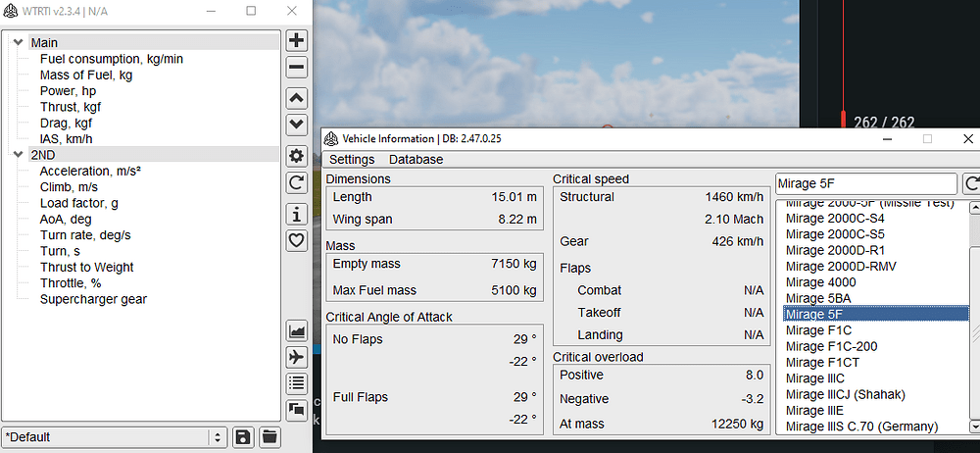Select Load factor, g tree item

pyautogui.click(x=78, y=203)
